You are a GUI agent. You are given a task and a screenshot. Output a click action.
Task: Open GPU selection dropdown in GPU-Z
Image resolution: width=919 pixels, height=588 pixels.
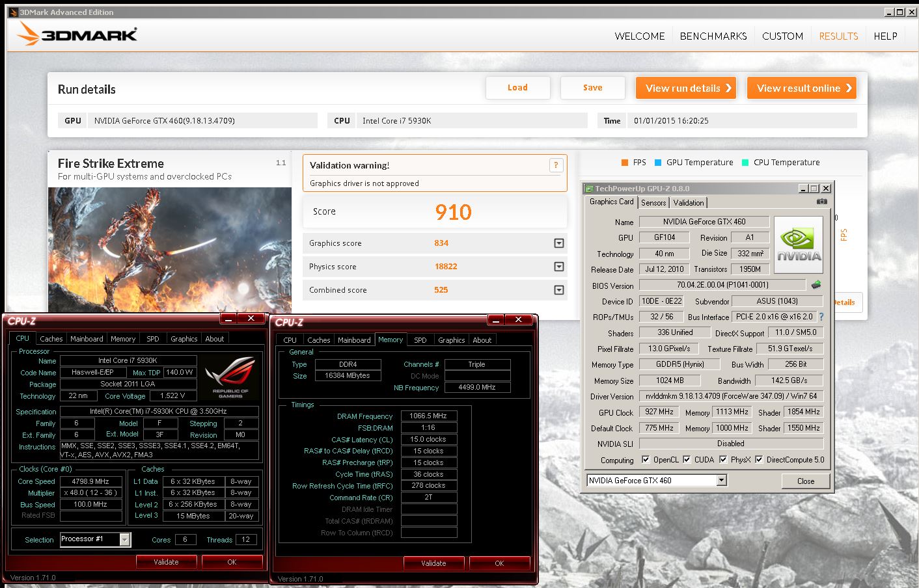[x=721, y=481]
